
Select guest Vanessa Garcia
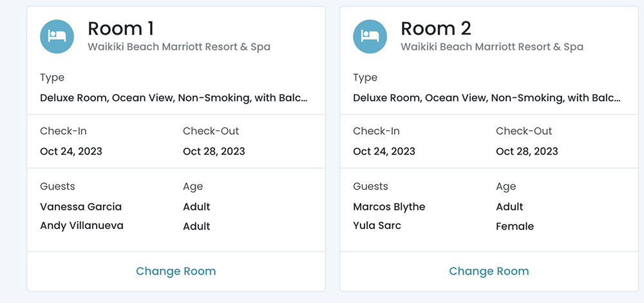tap(80, 207)
